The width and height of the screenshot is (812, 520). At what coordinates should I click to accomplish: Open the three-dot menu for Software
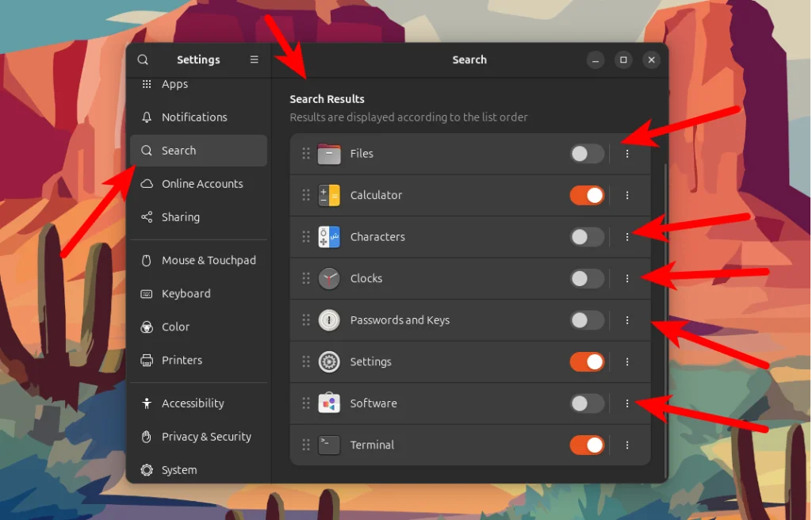627,403
